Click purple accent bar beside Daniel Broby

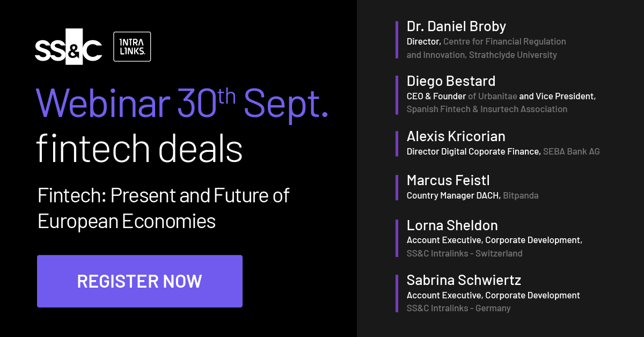[x=397, y=40]
